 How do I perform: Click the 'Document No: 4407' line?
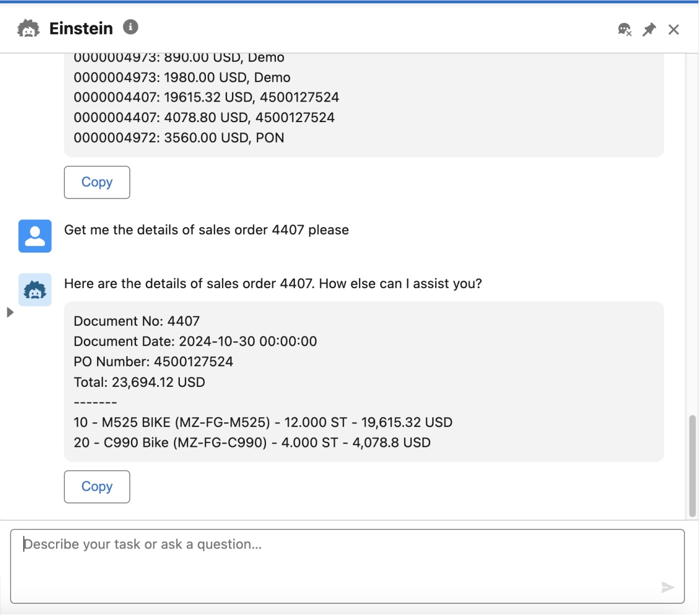(137, 321)
